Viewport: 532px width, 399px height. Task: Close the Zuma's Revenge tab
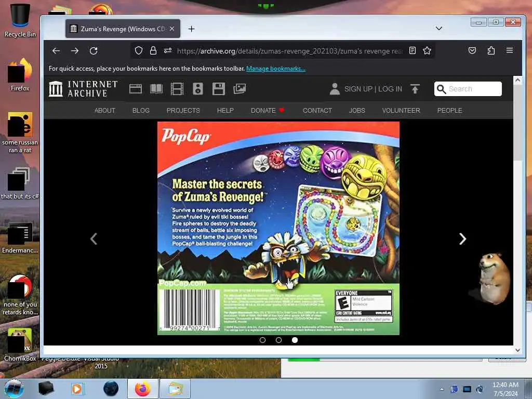(172, 29)
